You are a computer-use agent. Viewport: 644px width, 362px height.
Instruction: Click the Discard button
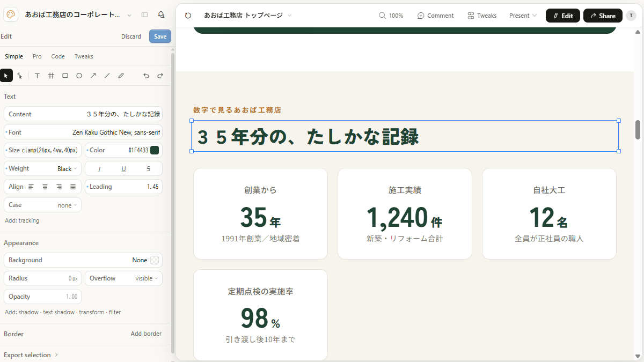[x=131, y=36]
